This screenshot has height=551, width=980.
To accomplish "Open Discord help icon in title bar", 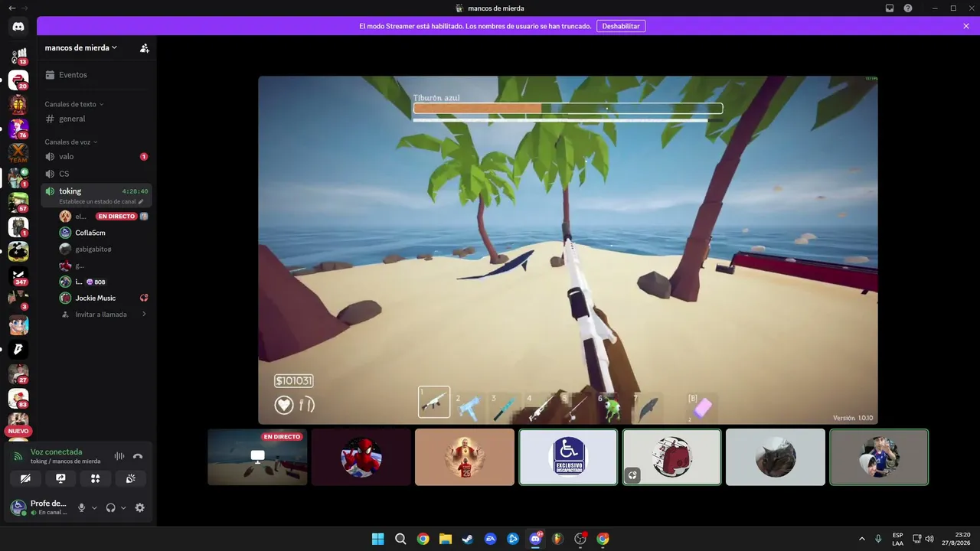I will (x=908, y=8).
